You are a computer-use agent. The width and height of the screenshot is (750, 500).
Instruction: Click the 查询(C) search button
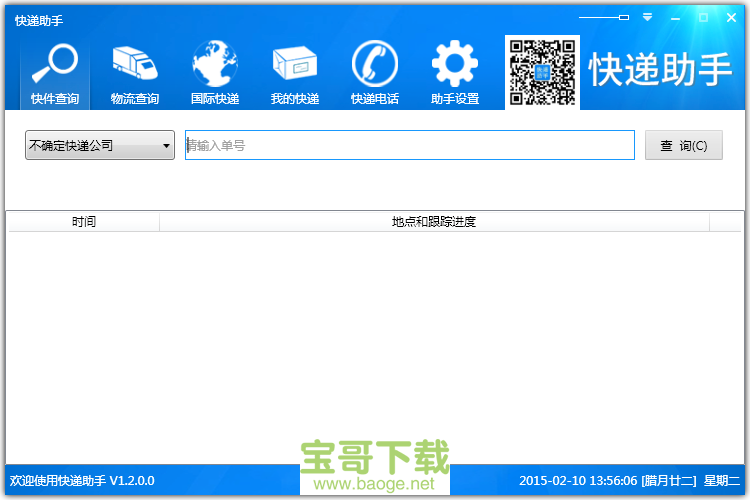tap(684, 145)
